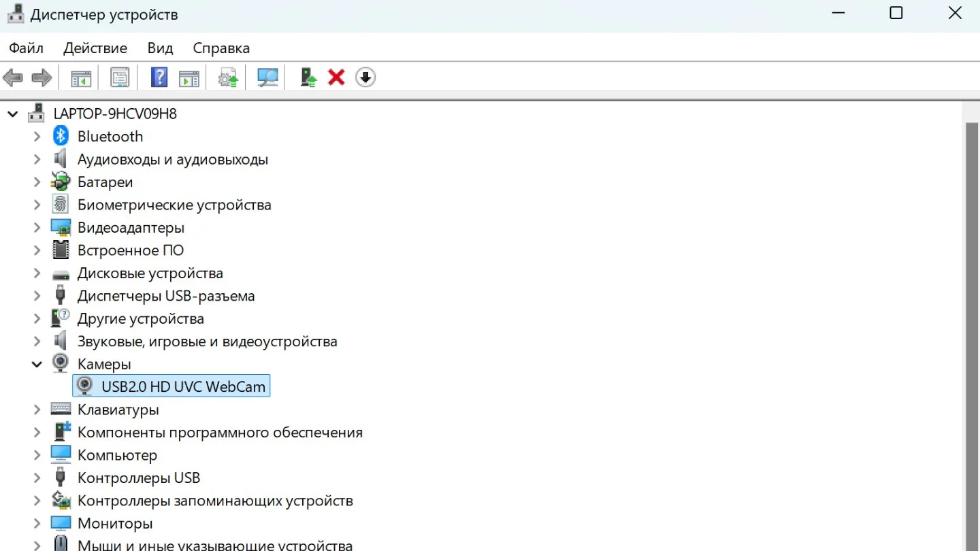Click the Disable device down-arrow icon
This screenshot has height=551, width=980.
coord(365,78)
